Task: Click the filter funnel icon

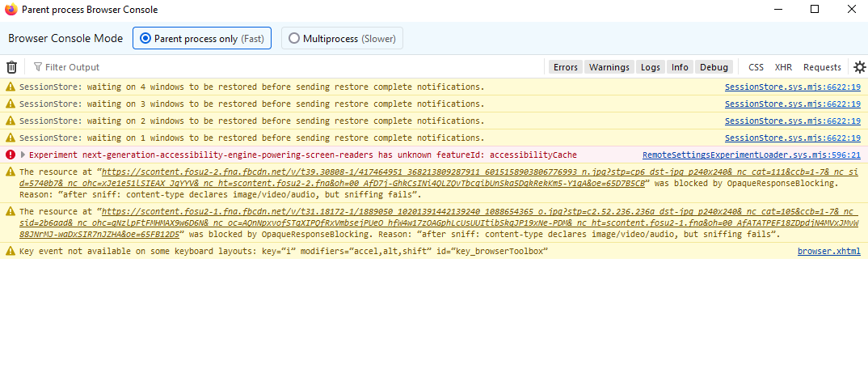Action: tap(38, 67)
